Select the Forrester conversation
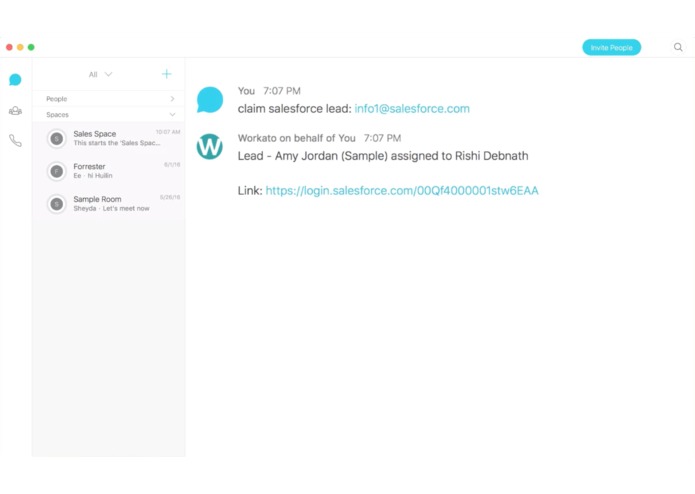This screenshot has height=494, width=695. 109,171
